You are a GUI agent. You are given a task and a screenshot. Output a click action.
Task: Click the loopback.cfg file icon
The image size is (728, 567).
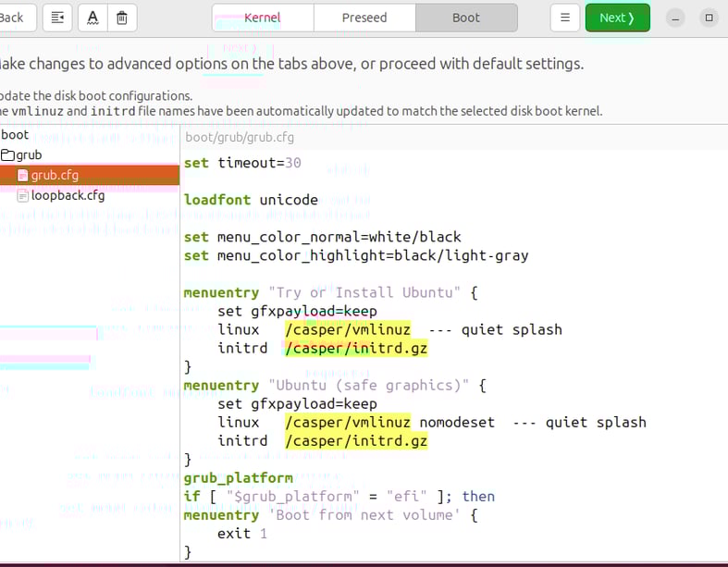(x=23, y=195)
